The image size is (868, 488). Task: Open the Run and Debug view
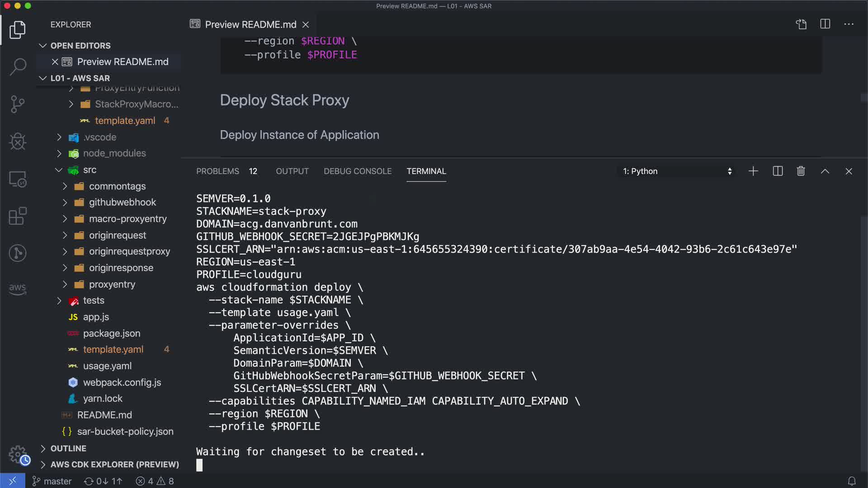[x=18, y=141]
